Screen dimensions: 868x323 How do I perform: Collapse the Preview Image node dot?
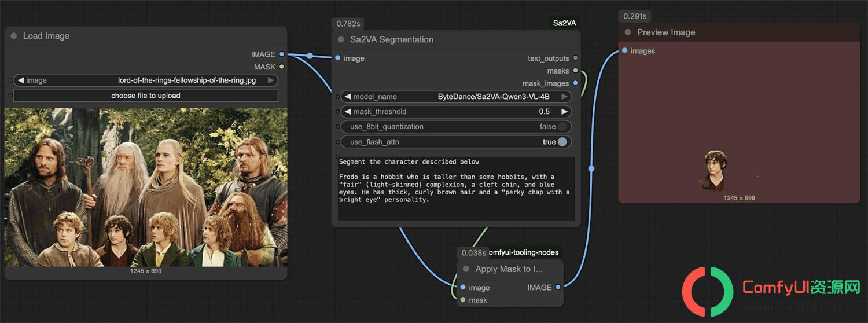coord(628,32)
